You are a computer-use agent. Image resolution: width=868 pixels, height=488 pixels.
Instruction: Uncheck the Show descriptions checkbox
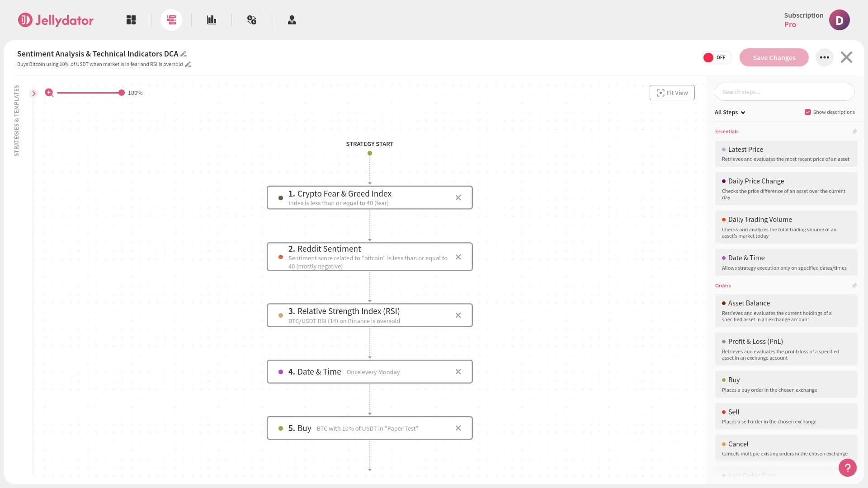click(x=807, y=112)
